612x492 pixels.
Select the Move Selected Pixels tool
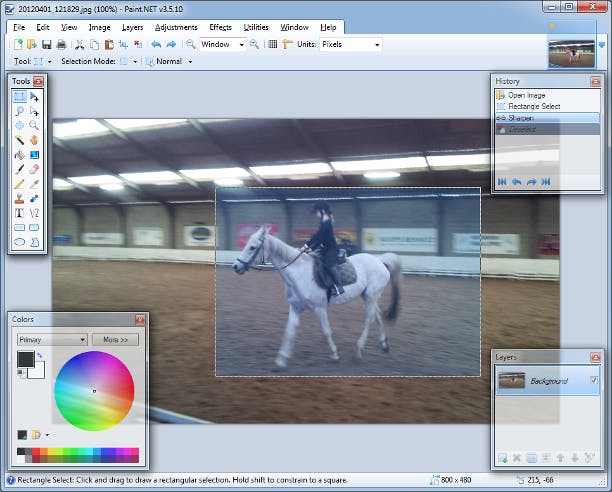pyautogui.click(x=34, y=96)
